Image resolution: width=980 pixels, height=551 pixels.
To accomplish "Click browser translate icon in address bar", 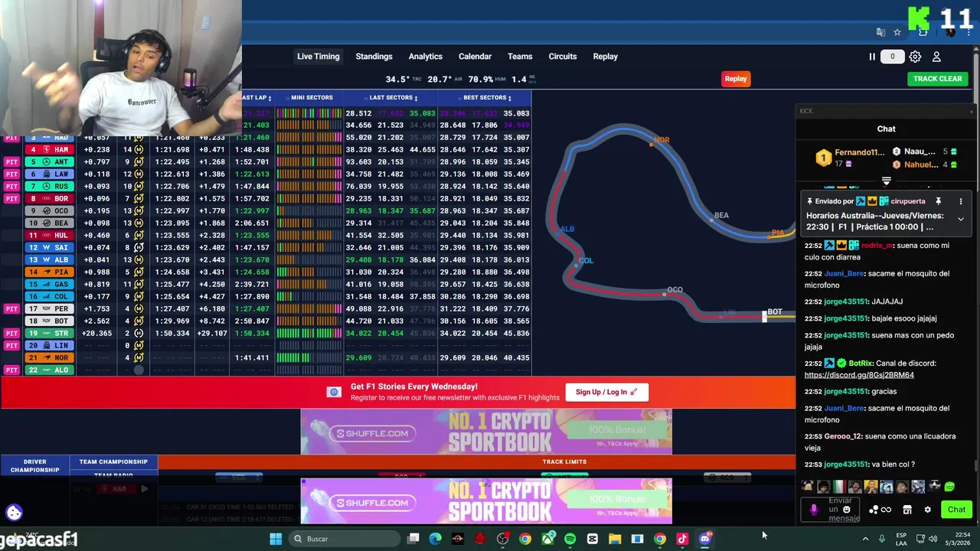I will click(x=881, y=32).
